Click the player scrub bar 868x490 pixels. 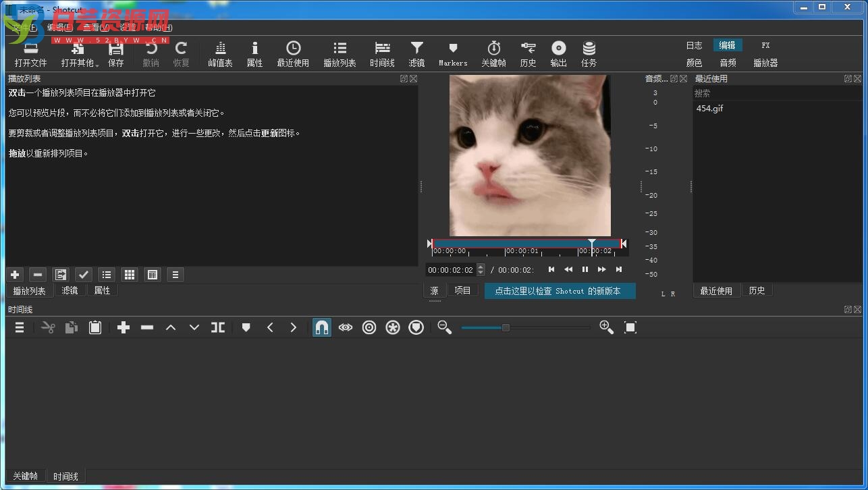pyautogui.click(x=526, y=244)
